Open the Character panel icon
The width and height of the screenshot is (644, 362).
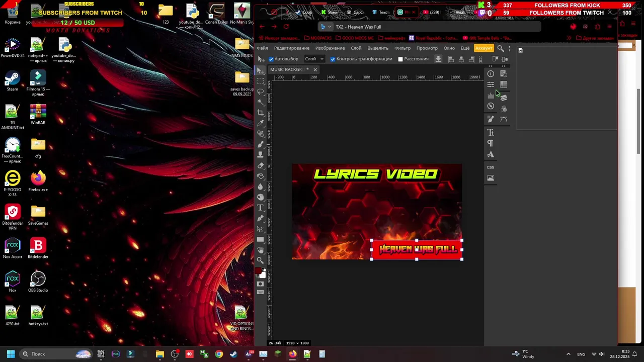point(491,132)
